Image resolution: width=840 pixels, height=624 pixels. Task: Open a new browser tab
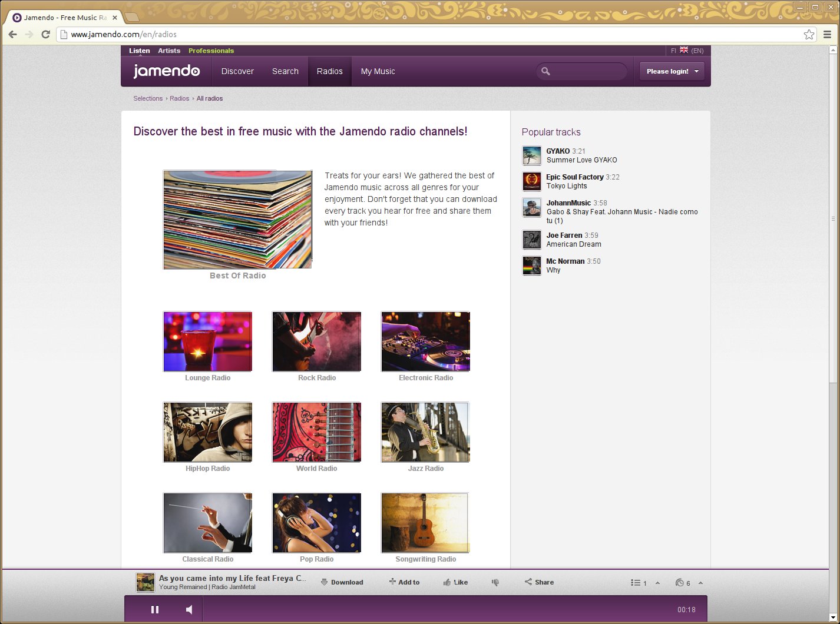point(131,17)
